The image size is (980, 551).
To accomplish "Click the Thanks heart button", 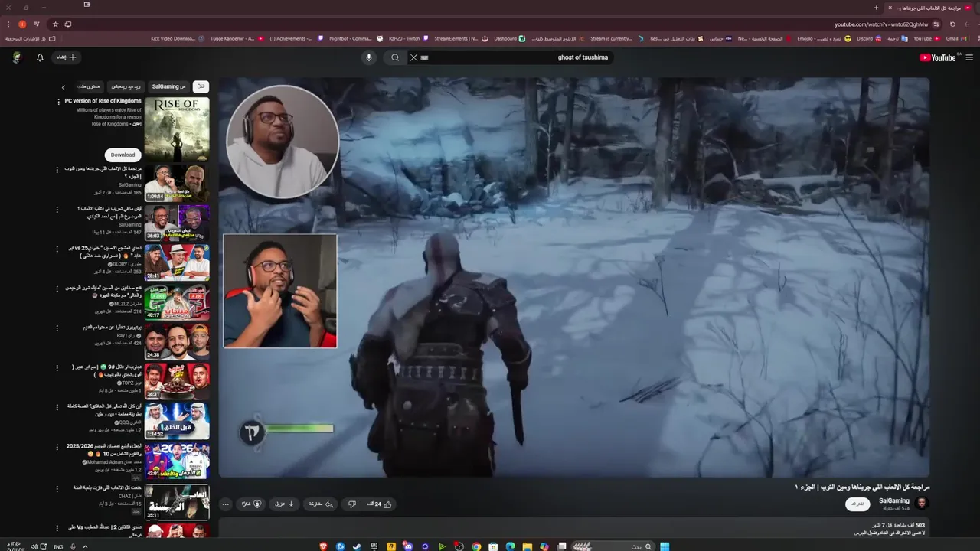I will pyautogui.click(x=252, y=504).
